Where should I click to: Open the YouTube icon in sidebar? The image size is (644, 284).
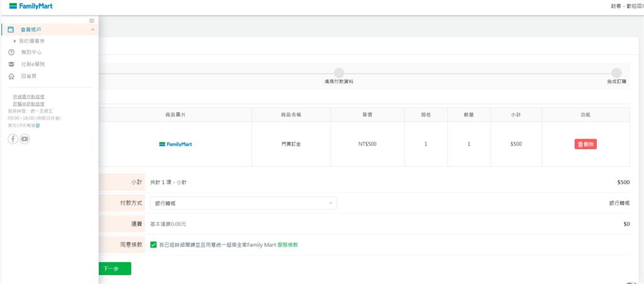[25, 139]
